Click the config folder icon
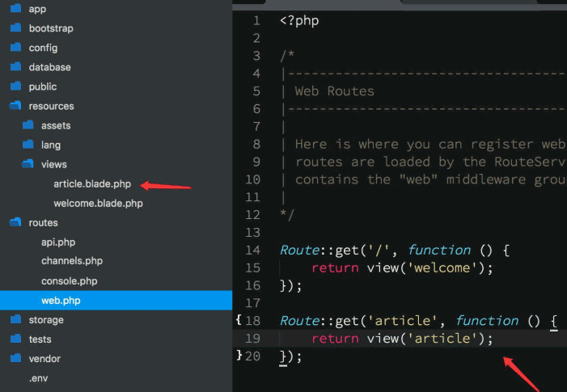Viewport: 567px width, 392px height. tap(15, 48)
